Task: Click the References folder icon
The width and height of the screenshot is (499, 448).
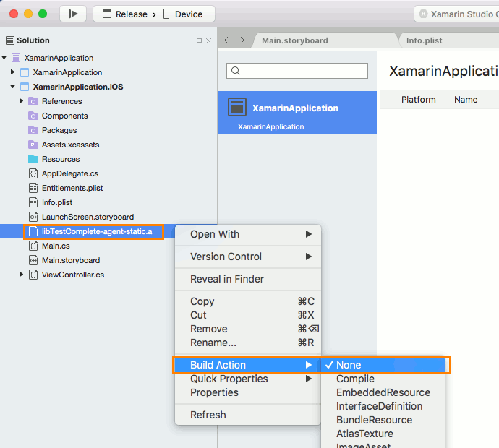Action: (33, 101)
